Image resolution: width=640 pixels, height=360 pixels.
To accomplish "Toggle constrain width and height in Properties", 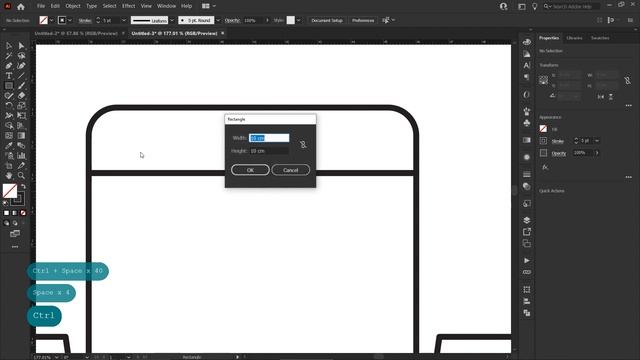I will coord(627,80).
